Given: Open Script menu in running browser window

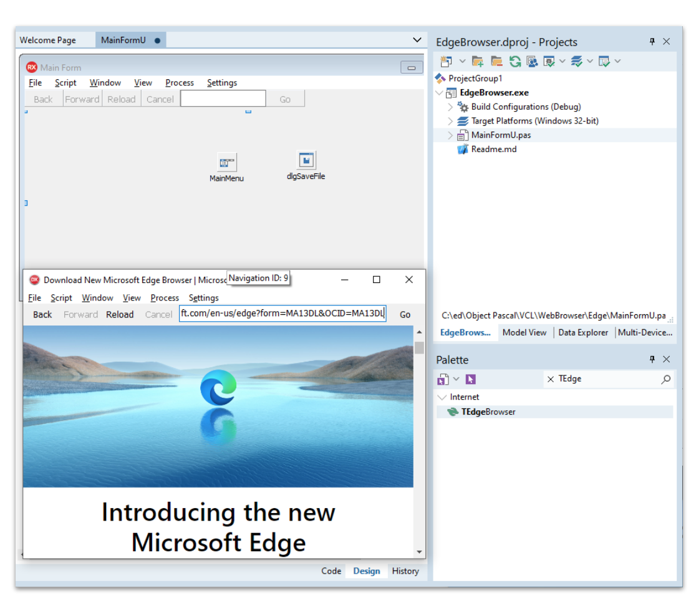Looking at the screenshot, I should [x=61, y=298].
